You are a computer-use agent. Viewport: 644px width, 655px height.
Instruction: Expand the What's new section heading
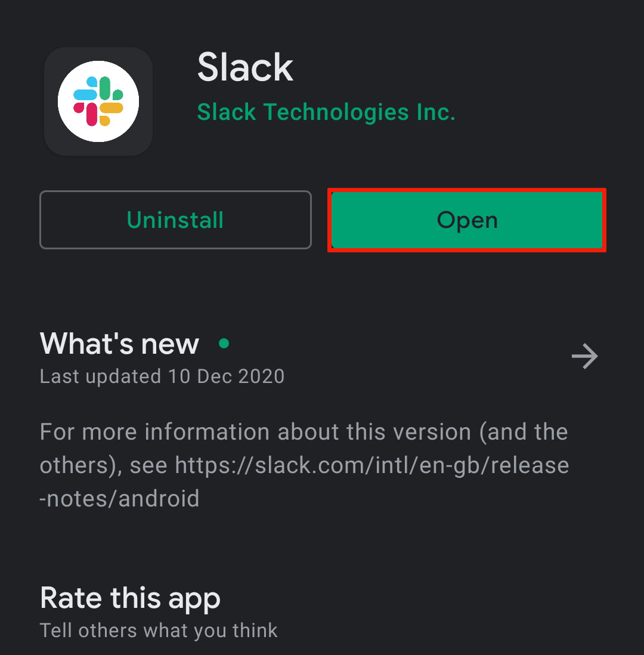point(119,344)
